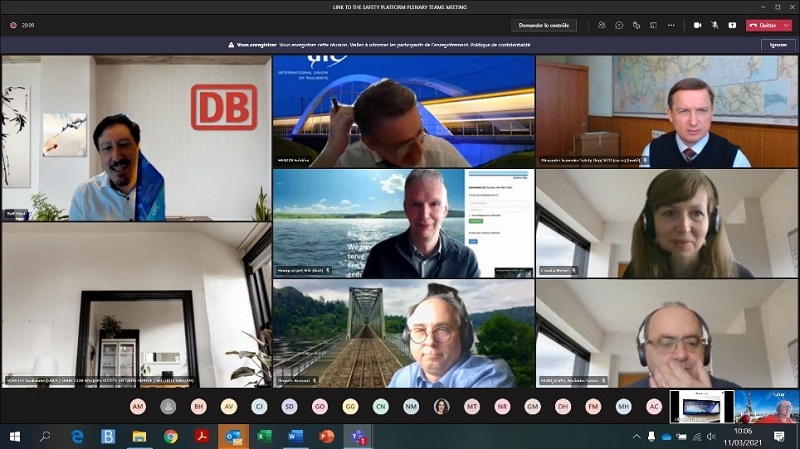The image size is (800, 449).
Task: Open the Windows Start menu
Action: click(x=15, y=437)
